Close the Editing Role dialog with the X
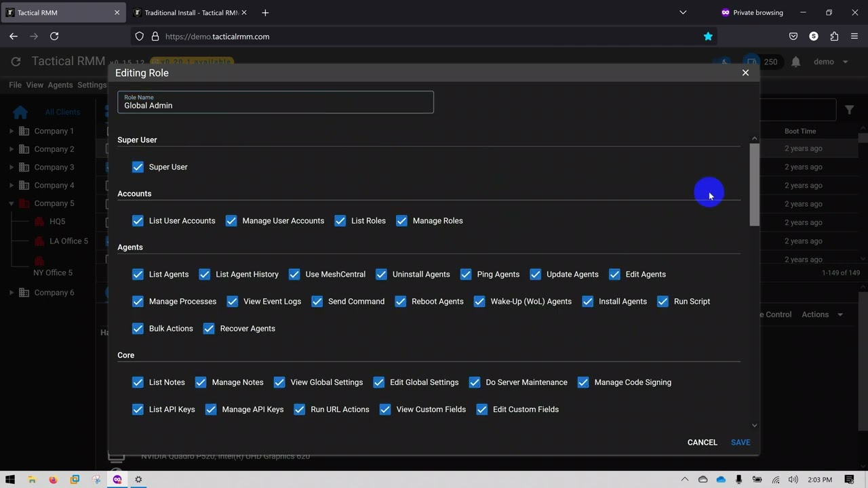 pos(745,73)
